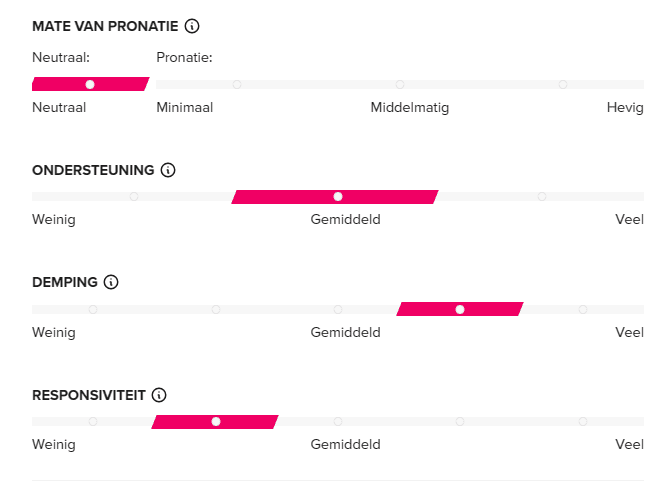Set Responsiviteit to the last Veel dot
Viewport: 658px width, 502px height.
582,421
